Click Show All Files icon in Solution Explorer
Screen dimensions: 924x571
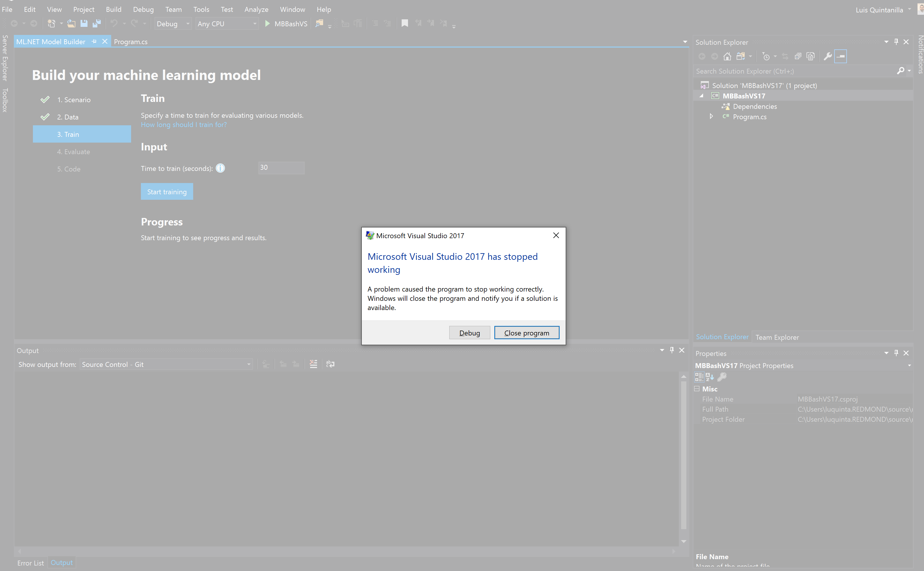pos(811,56)
